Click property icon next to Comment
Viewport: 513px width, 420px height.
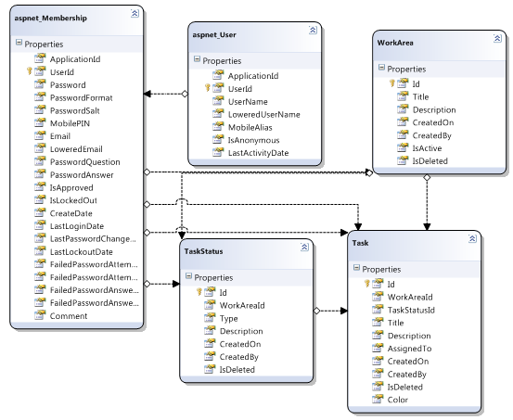point(40,315)
